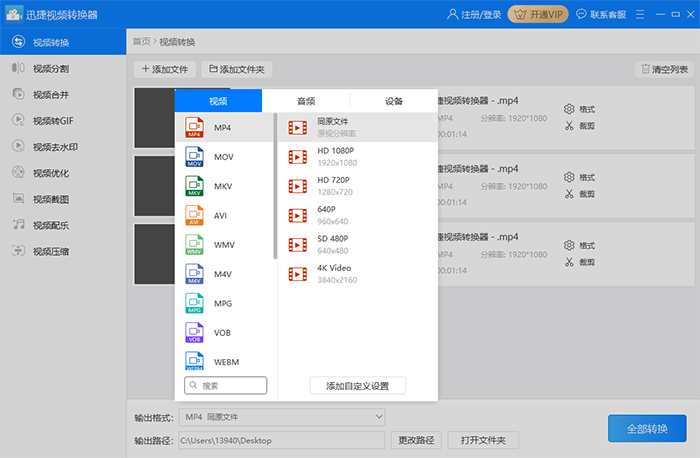Viewport: 700px width, 458px height.
Task: Click 格式 gear for first video
Action: coord(569,109)
